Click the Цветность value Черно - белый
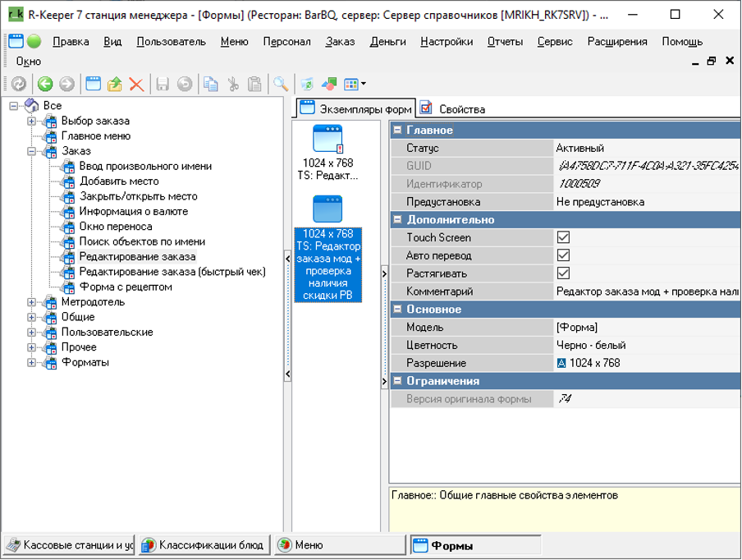742x560 pixels. coord(647,345)
